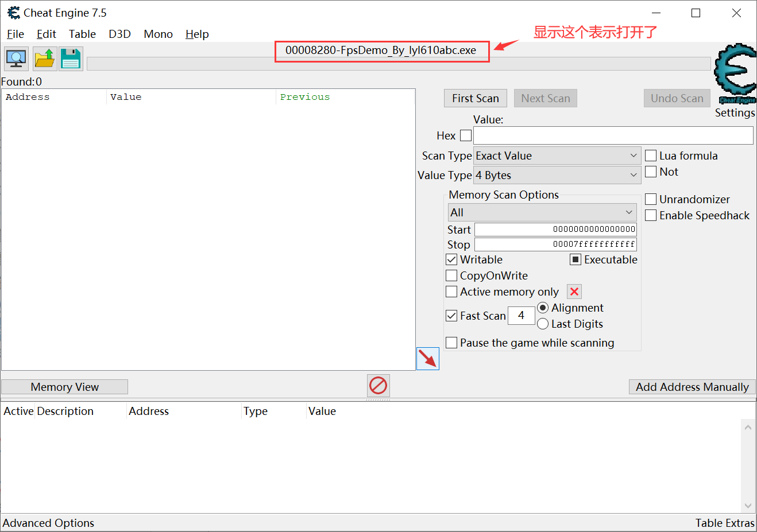Enable the Lua formula checkbox
This screenshot has width=757, height=532.
tap(651, 156)
